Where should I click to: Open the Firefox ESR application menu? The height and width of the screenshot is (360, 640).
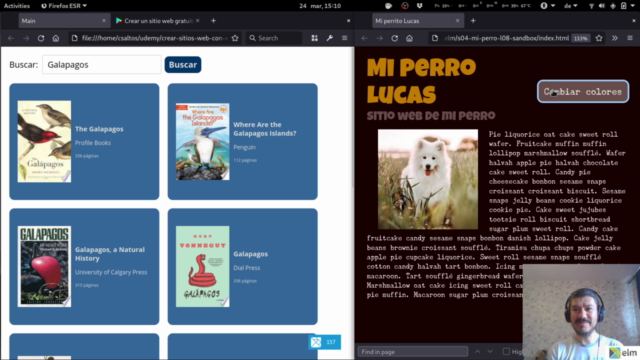coord(64,6)
